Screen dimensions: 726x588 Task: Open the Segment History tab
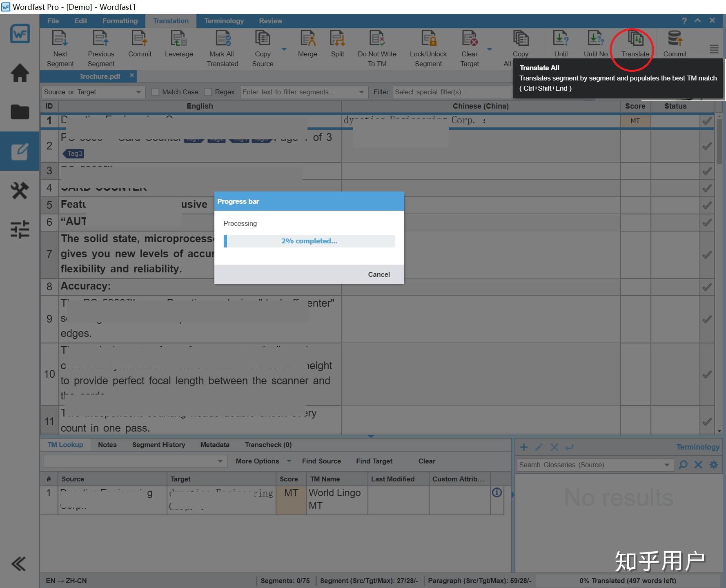158,445
